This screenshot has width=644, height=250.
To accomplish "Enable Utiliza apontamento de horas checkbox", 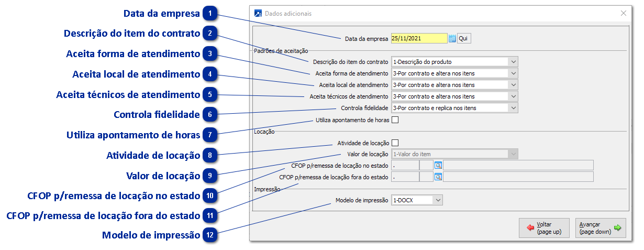I will pos(395,119).
